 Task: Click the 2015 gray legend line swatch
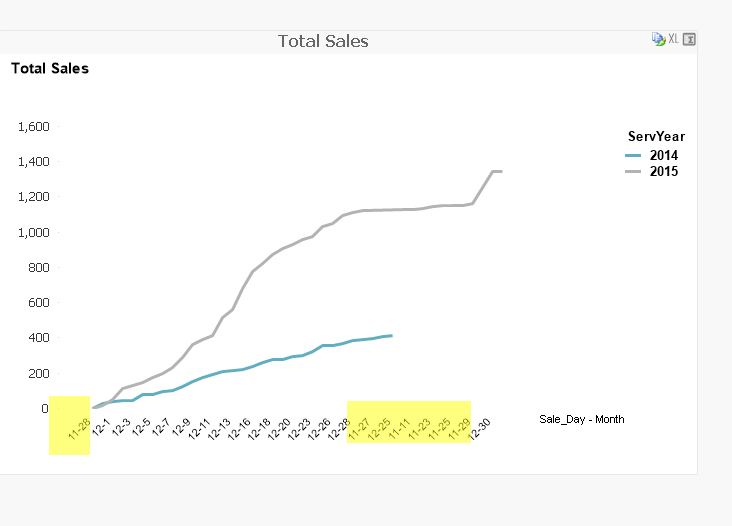tap(633, 172)
